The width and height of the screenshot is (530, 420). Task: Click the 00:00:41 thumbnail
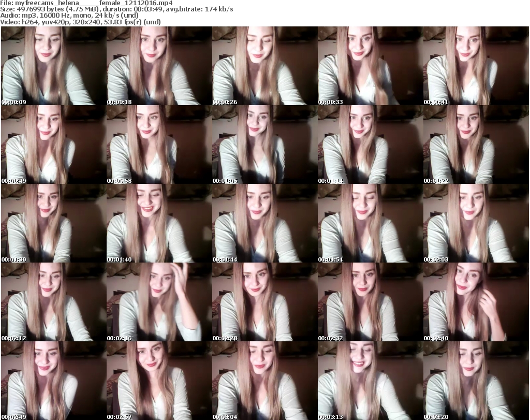click(x=476, y=66)
